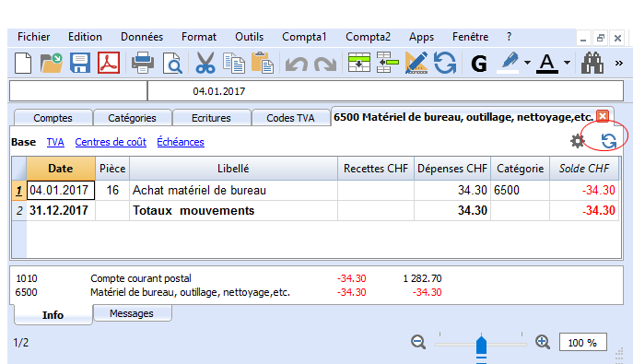Open Centres de coût view link

pyautogui.click(x=111, y=142)
